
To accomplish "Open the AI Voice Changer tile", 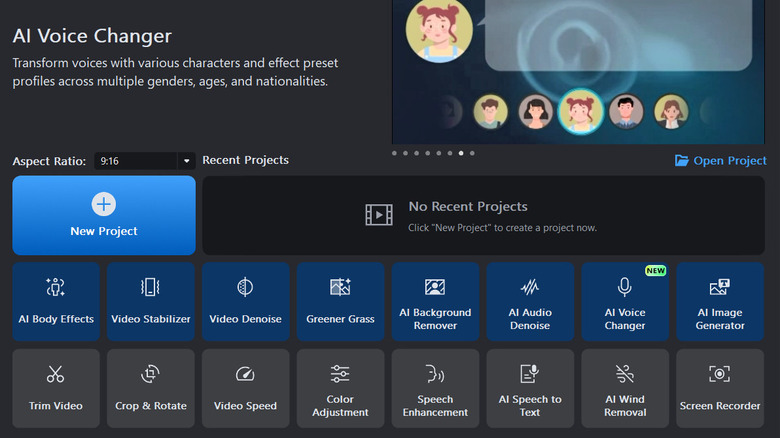I will (x=625, y=300).
